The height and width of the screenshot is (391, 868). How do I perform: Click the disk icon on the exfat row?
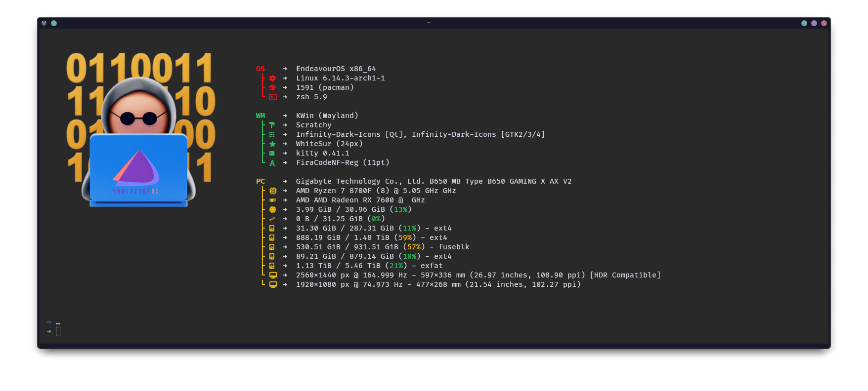coord(272,266)
